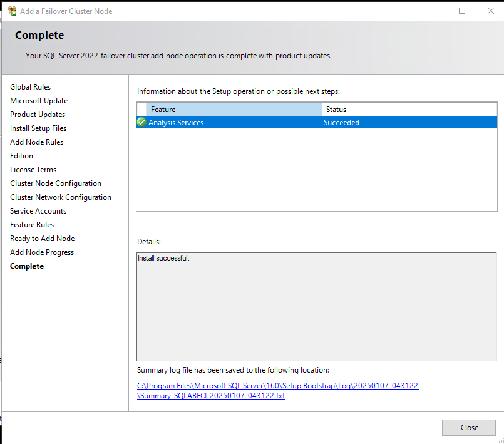Select Edition step in sidebar
504x444 pixels.
[x=21, y=156]
